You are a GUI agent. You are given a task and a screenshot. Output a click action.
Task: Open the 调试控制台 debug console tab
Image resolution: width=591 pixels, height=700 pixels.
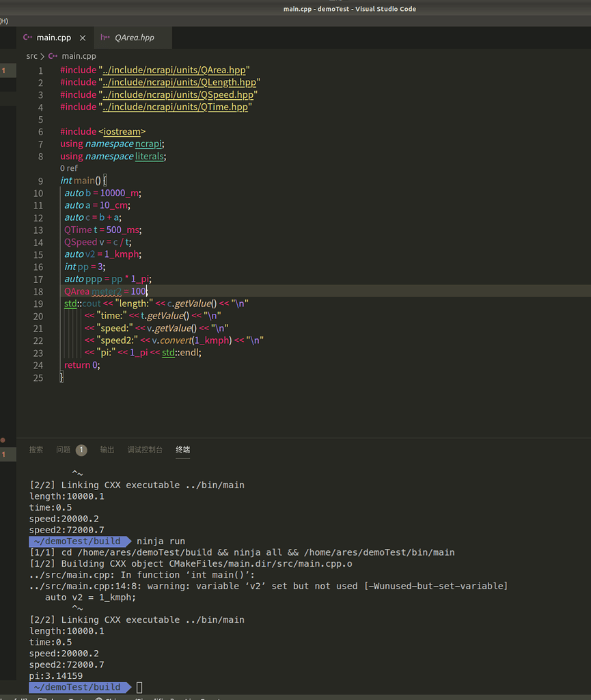pos(145,450)
